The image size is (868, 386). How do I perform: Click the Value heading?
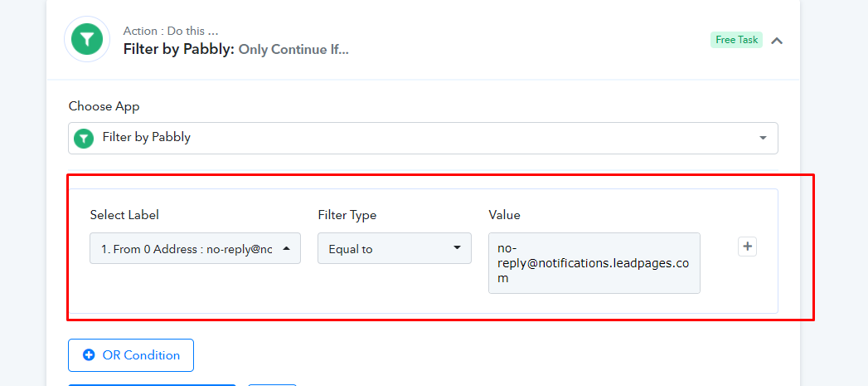coord(504,215)
